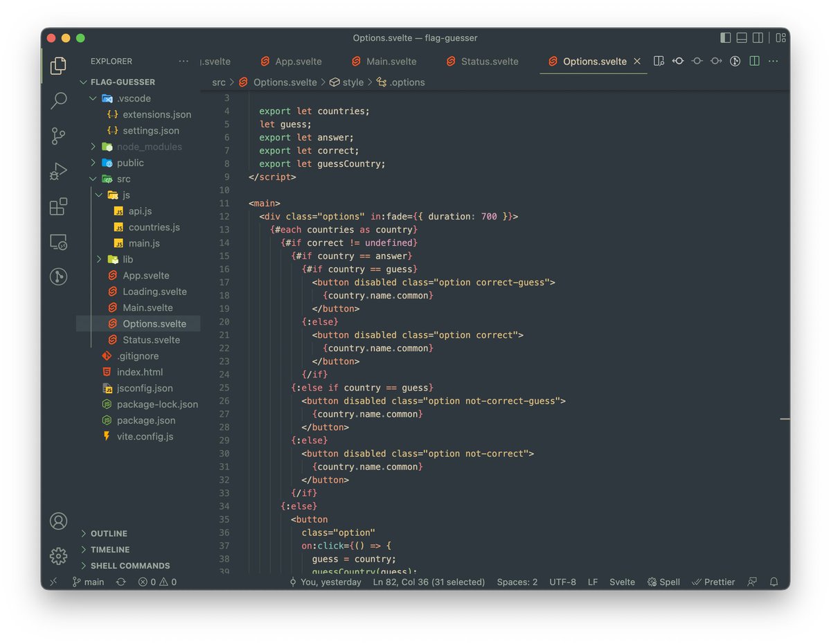831x644 pixels.
Task: Open the Manage settings gear
Action: (x=59, y=555)
